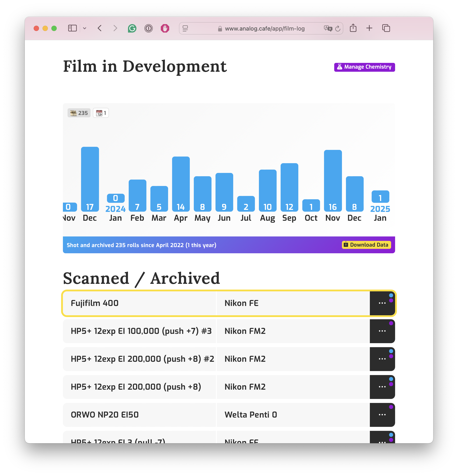
Task: Open the red hand blocker extension
Action: 165,28
